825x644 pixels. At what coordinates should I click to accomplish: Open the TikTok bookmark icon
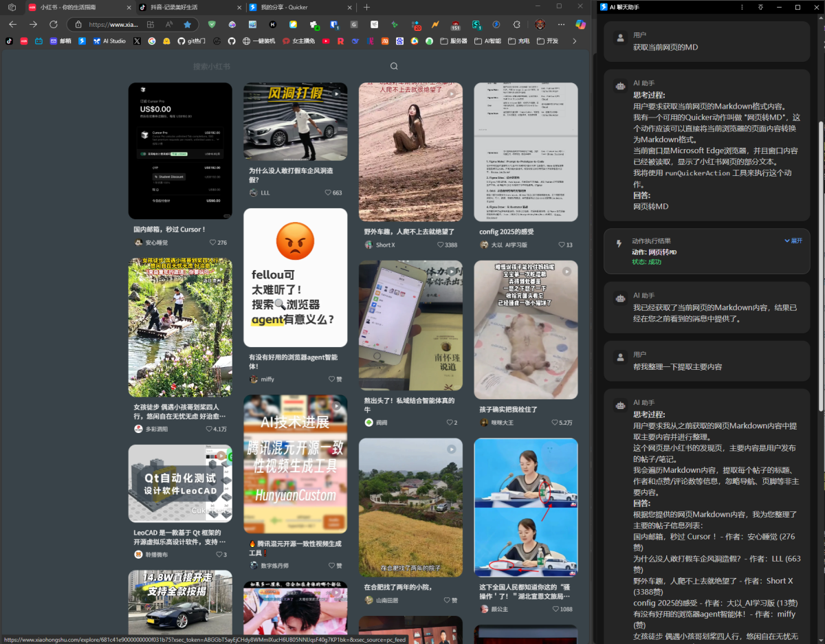click(x=9, y=41)
